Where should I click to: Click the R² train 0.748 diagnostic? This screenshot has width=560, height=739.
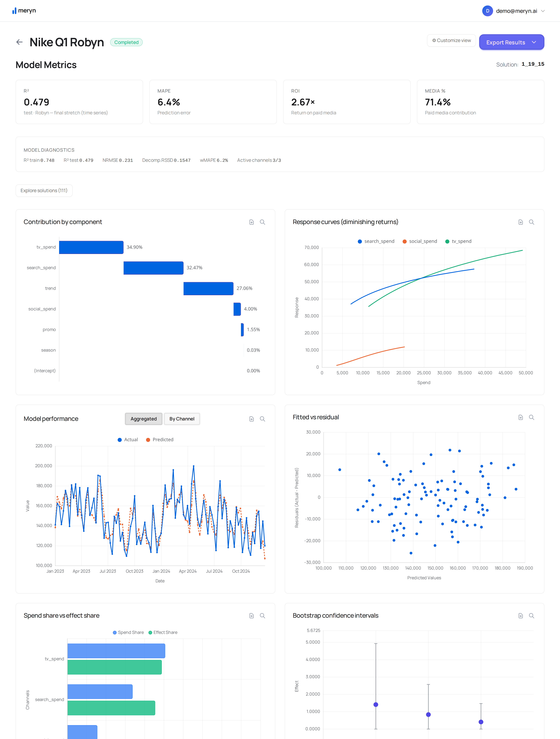39,160
